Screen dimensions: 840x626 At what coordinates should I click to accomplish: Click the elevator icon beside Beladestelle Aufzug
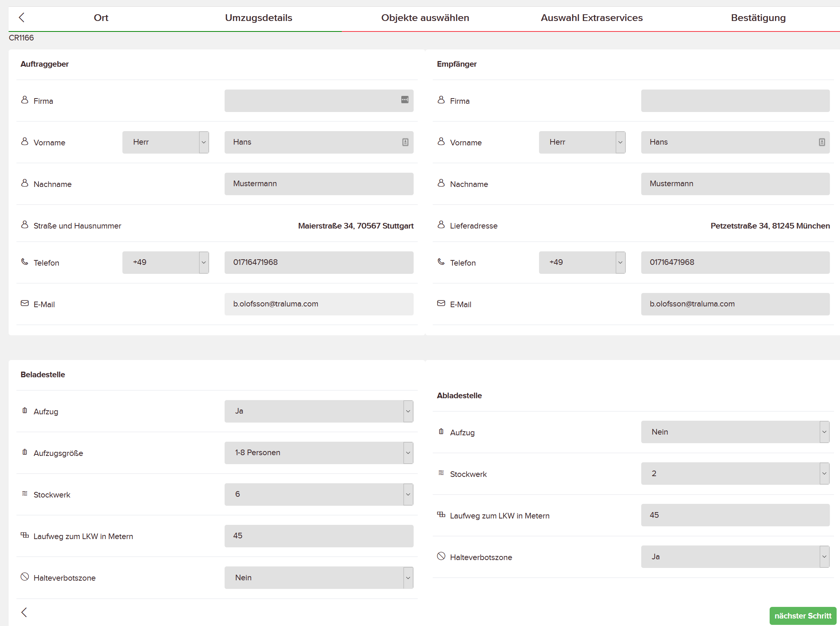click(25, 411)
